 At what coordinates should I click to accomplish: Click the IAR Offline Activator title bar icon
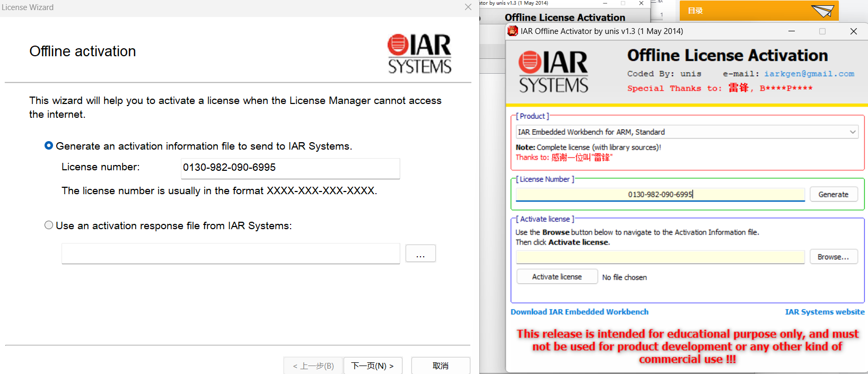513,31
